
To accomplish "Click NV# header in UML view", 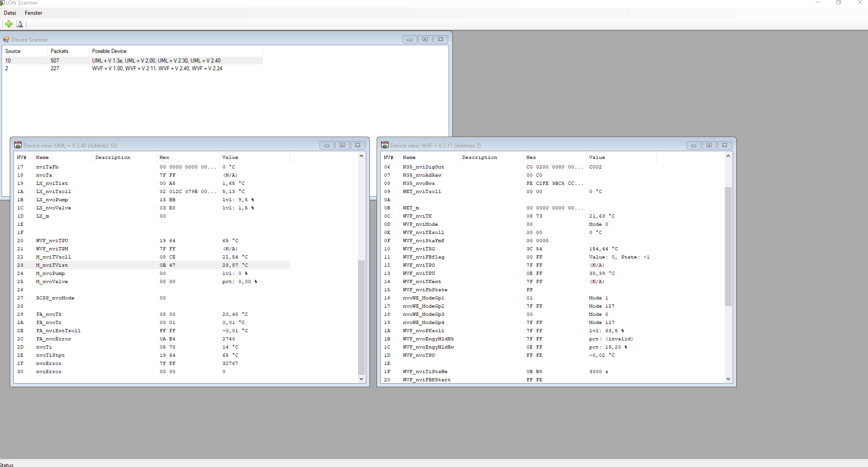I will click(x=24, y=157).
